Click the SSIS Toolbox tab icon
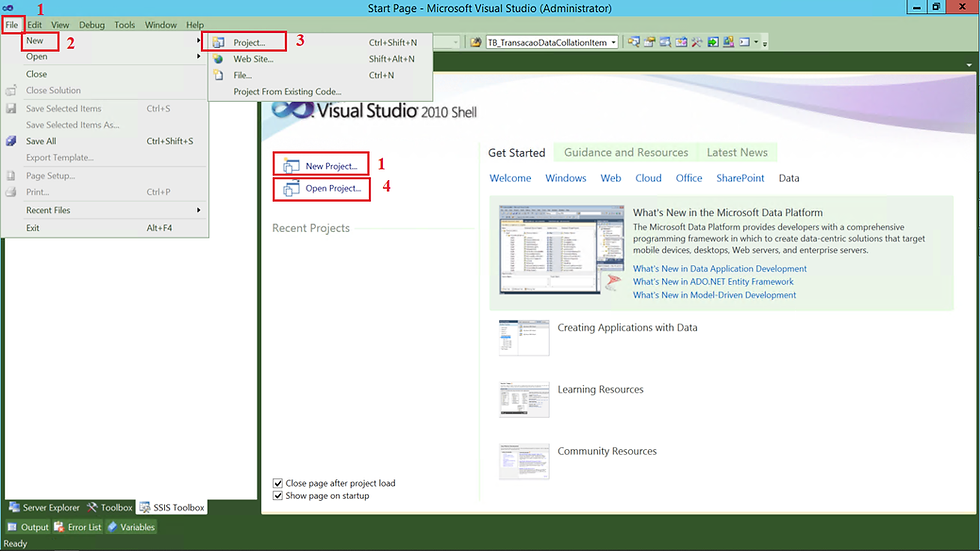This screenshot has width=980, height=551. point(145,507)
